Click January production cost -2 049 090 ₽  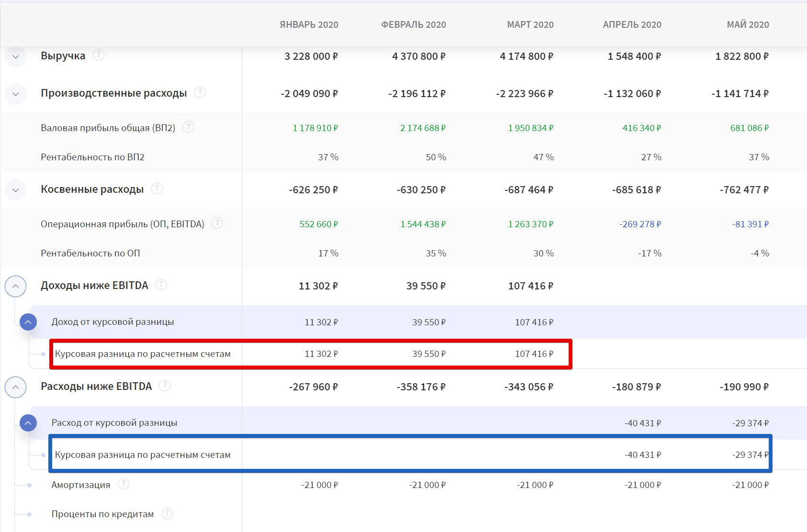(309, 94)
